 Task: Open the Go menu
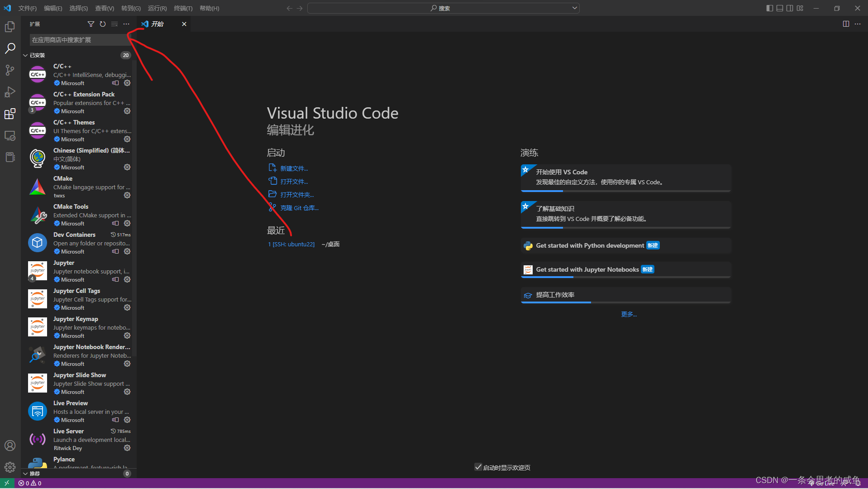131,8
